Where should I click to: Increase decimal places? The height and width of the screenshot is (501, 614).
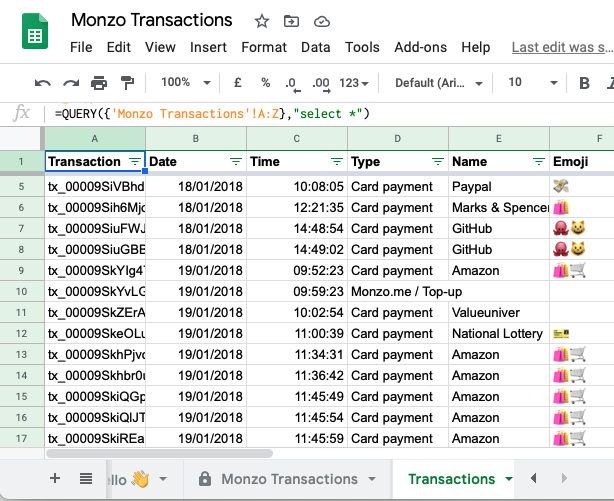pos(321,84)
